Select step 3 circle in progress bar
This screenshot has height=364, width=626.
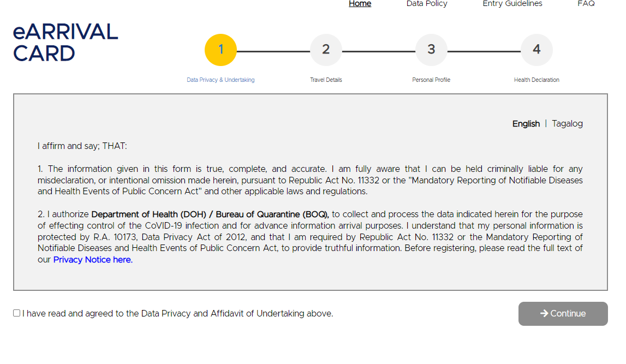(x=431, y=50)
